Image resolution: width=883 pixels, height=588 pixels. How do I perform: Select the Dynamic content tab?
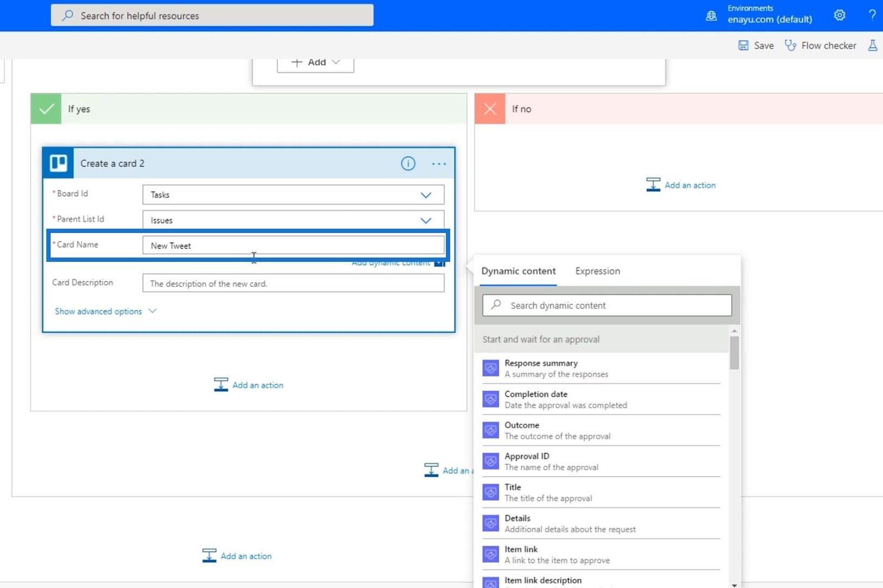click(518, 271)
